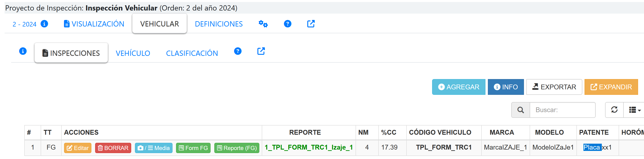
Task: Open the DEFINICIONES tab
Action: 218,24
